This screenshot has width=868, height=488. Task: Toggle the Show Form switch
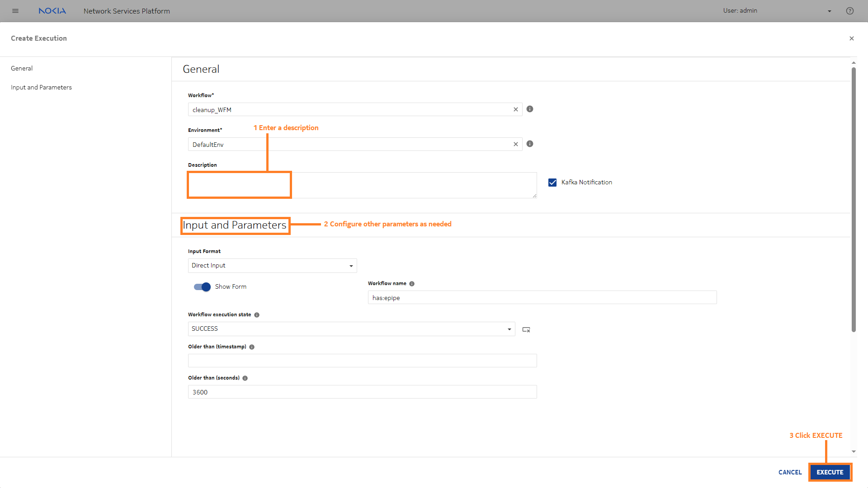coord(202,287)
